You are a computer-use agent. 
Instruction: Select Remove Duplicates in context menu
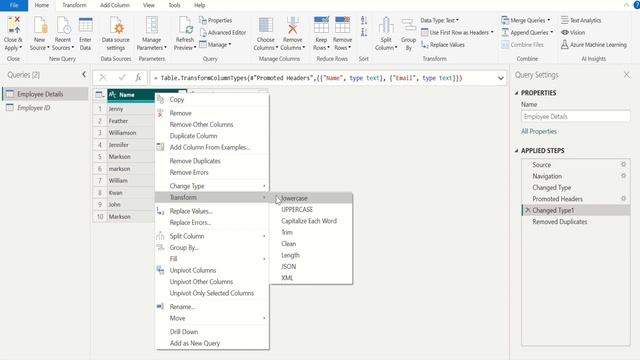coord(212,161)
